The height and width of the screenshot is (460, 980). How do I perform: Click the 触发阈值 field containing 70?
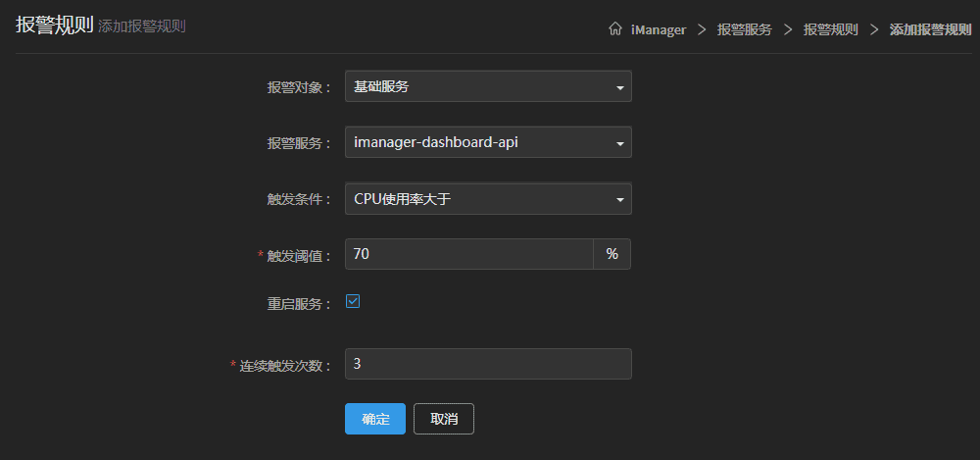point(468,254)
